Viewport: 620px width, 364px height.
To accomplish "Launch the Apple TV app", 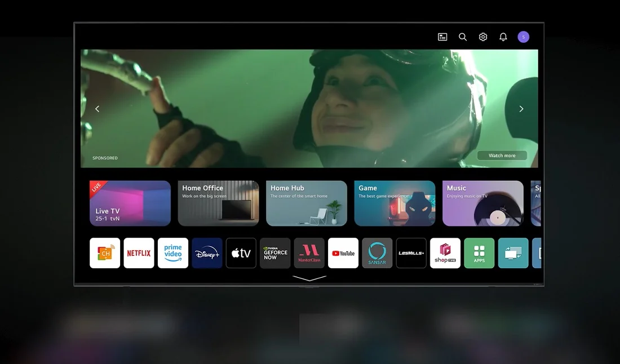I will [241, 253].
